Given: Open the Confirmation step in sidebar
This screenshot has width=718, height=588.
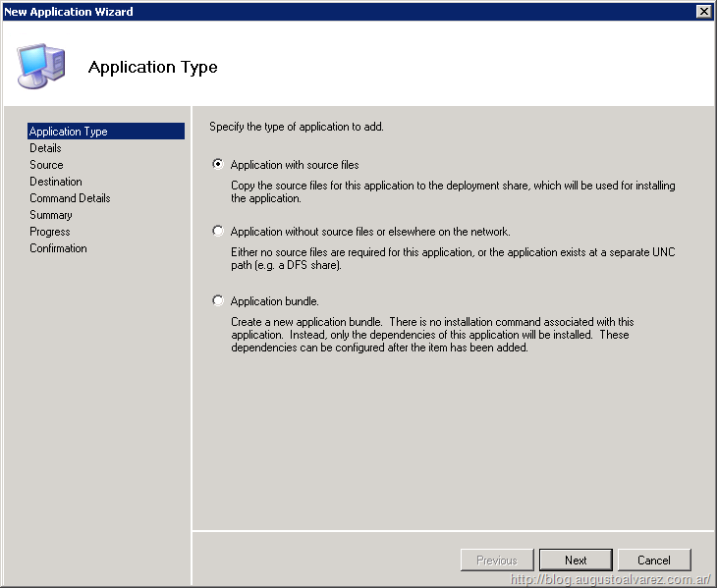Looking at the screenshot, I should 58,248.
